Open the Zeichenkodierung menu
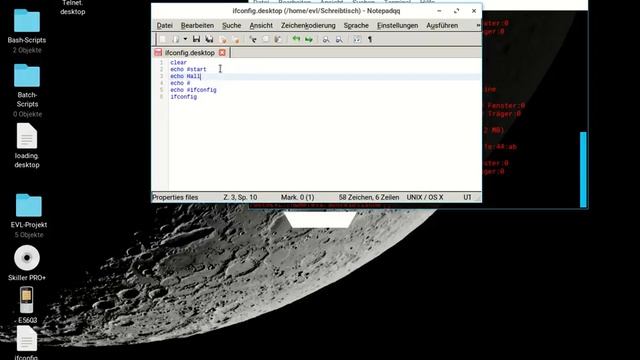 click(x=308, y=25)
